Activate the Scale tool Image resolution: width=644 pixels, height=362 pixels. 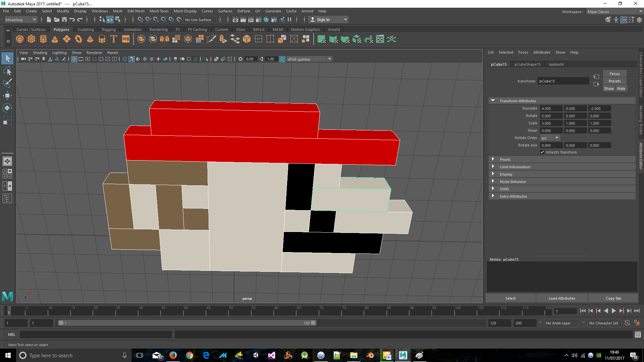click(x=7, y=120)
